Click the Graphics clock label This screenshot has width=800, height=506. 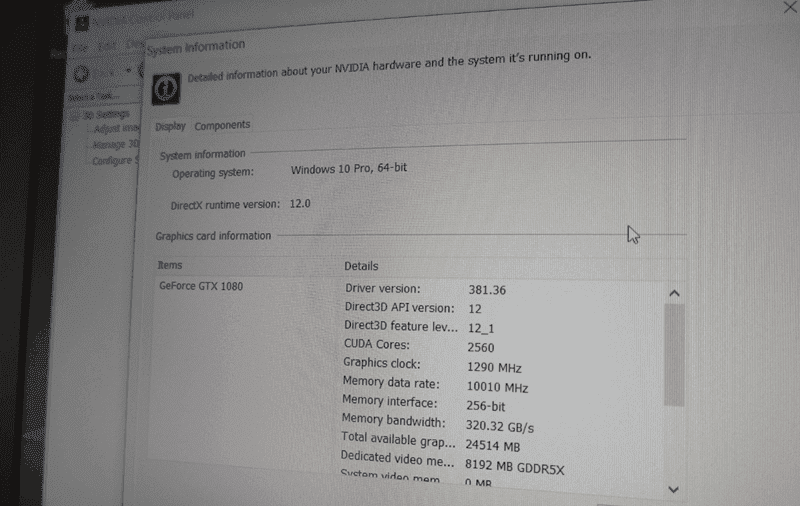382,363
